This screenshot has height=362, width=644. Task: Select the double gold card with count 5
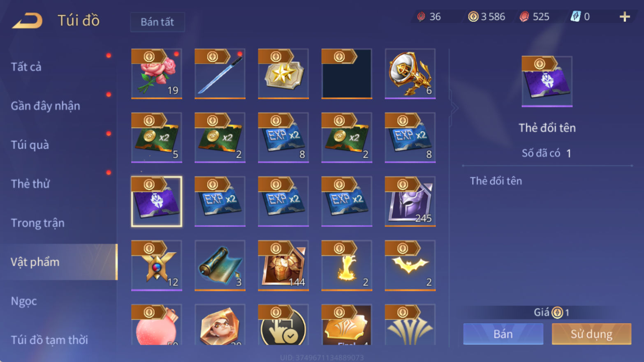[157, 138]
